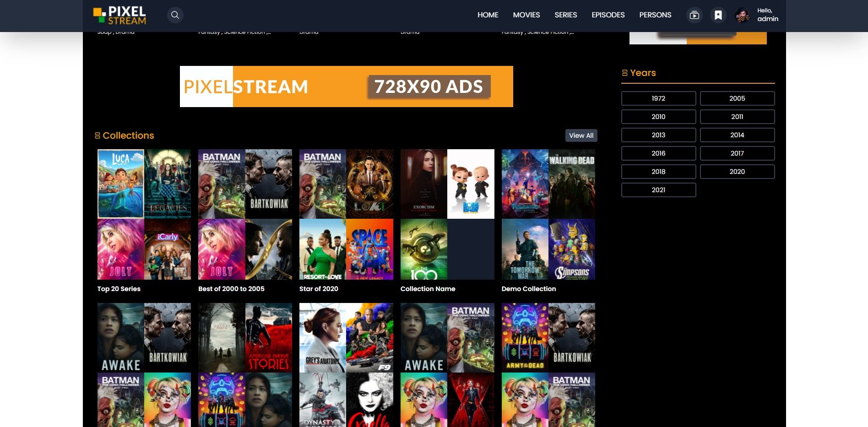Select the 2010 year button
The height and width of the screenshot is (427, 868).
pos(658,117)
